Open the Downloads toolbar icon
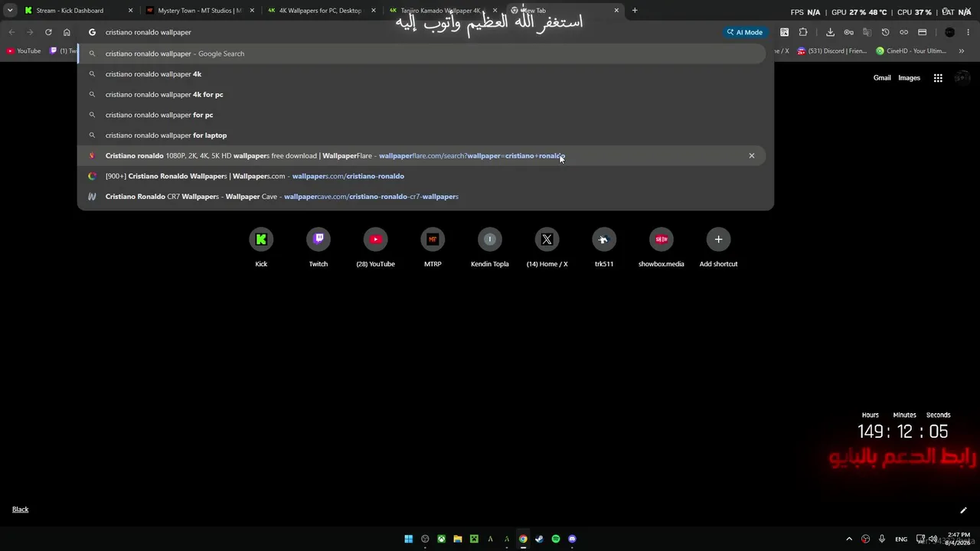The height and width of the screenshot is (551, 980). point(830,32)
